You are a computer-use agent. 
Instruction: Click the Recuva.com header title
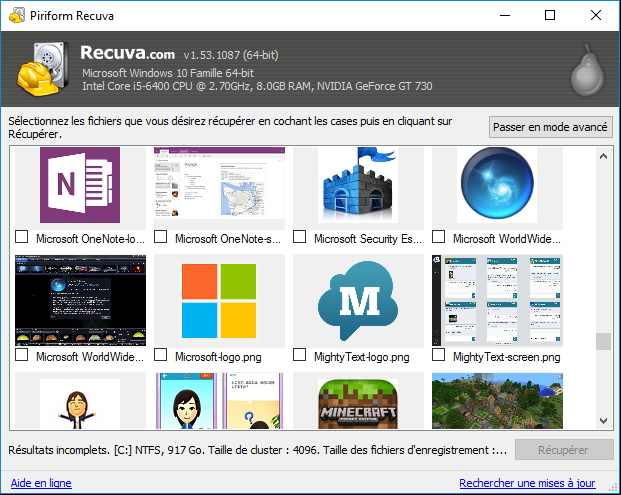pos(128,53)
